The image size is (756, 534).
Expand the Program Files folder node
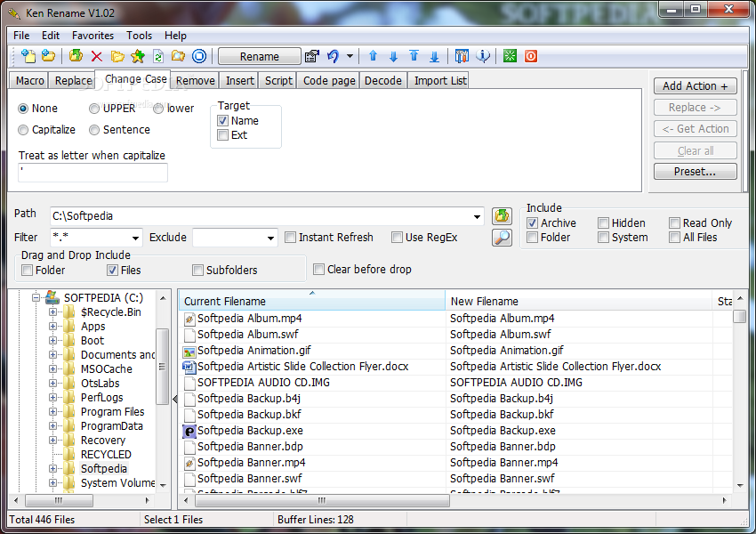click(52, 411)
